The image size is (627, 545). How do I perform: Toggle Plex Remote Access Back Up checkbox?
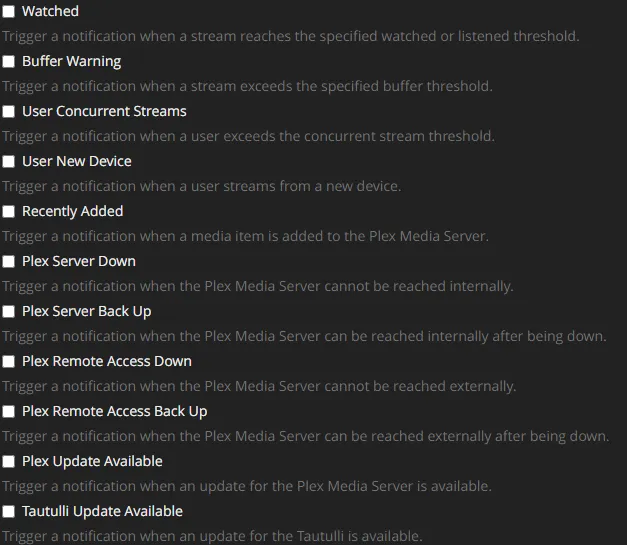tap(9, 411)
